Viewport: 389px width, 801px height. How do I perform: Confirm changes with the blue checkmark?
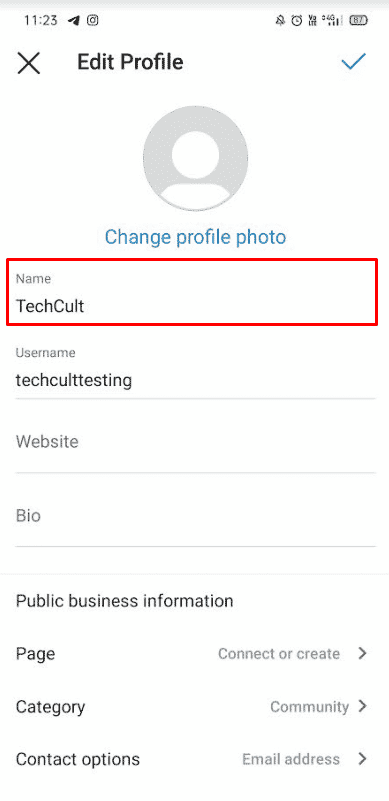pos(353,62)
